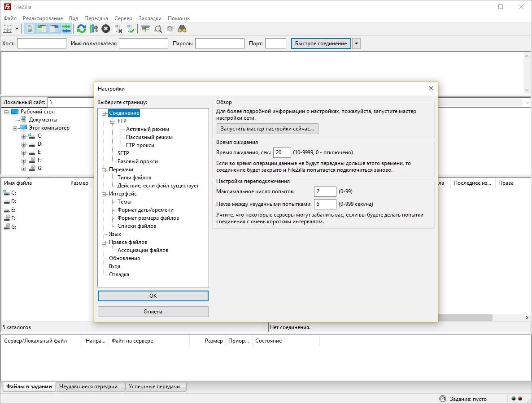
Task: Collapse the Рабочий стол node in local tree
Action: 6,112
